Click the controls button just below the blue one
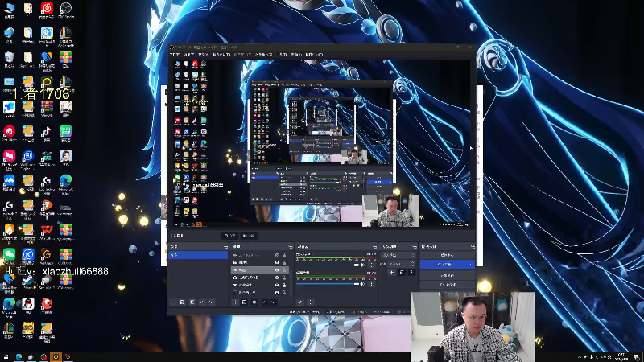The height and width of the screenshot is (362, 644). click(x=447, y=275)
